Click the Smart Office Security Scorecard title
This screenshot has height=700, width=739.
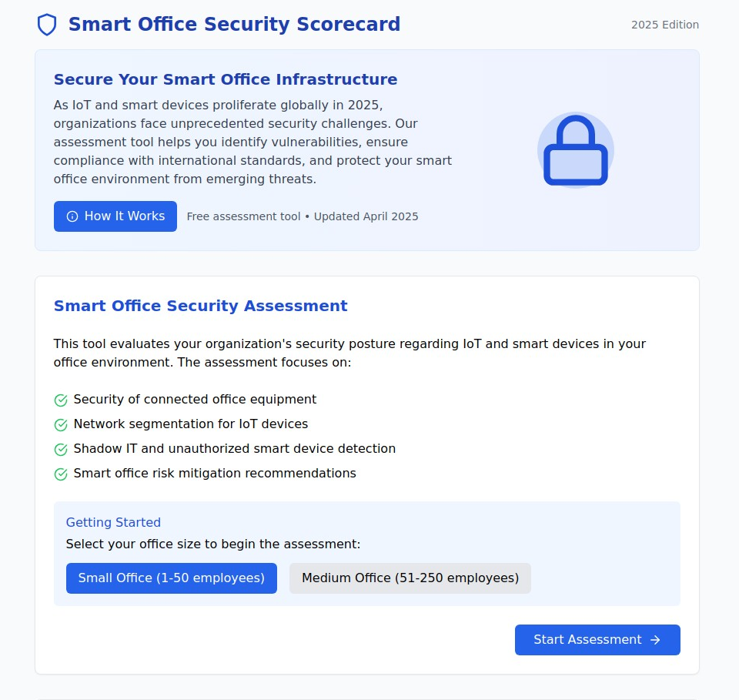coord(234,25)
